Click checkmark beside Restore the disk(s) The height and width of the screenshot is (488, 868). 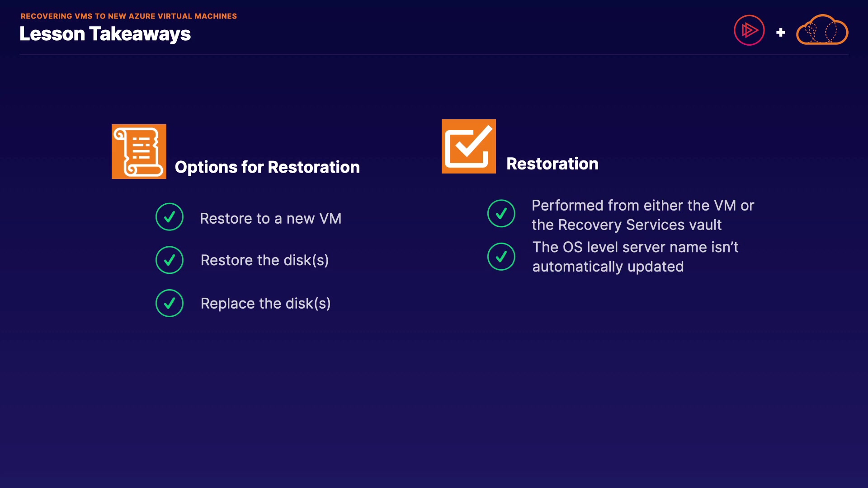pyautogui.click(x=170, y=260)
